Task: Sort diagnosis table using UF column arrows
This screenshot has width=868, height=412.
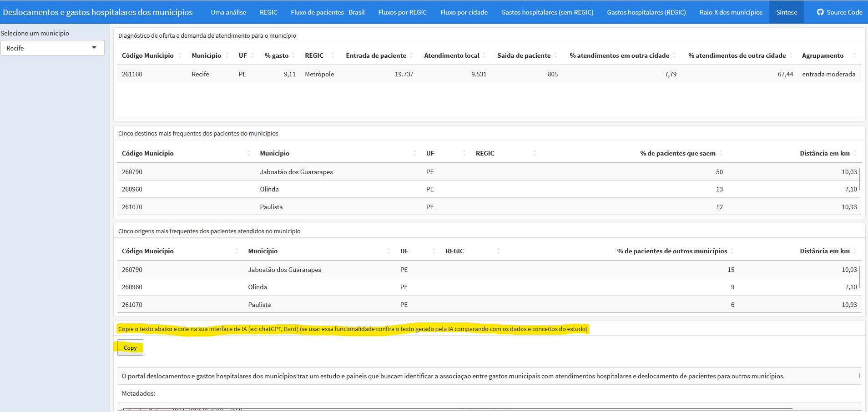Action: [252, 55]
